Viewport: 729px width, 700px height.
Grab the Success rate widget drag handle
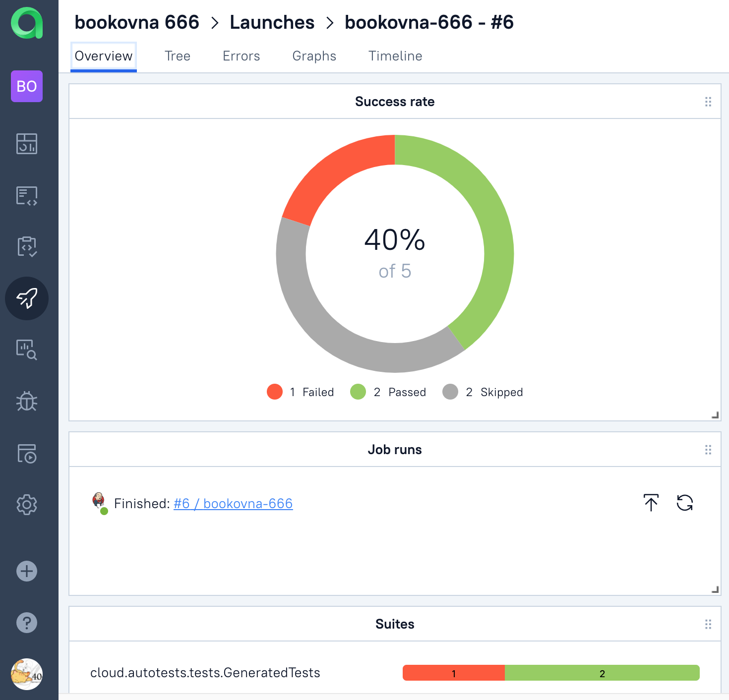pos(708,102)
